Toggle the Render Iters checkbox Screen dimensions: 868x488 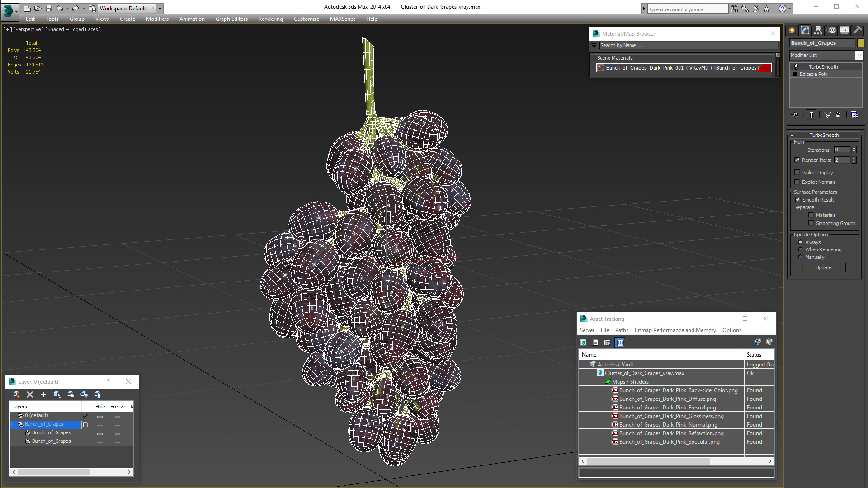(x=797, y=160)
